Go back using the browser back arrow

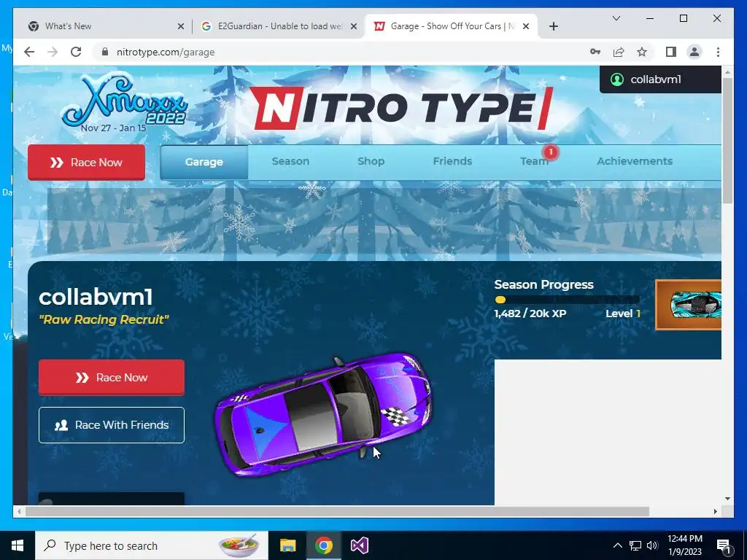coord(29,52)
